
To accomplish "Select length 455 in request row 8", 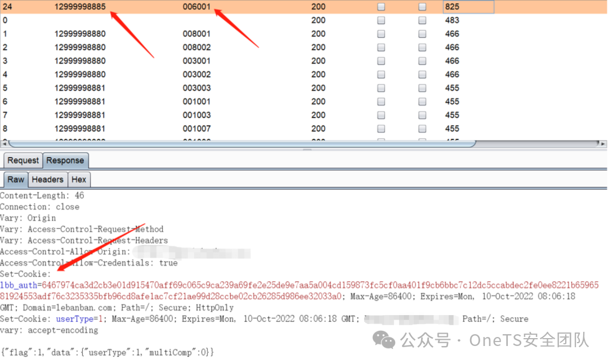I will coord(452,129).
